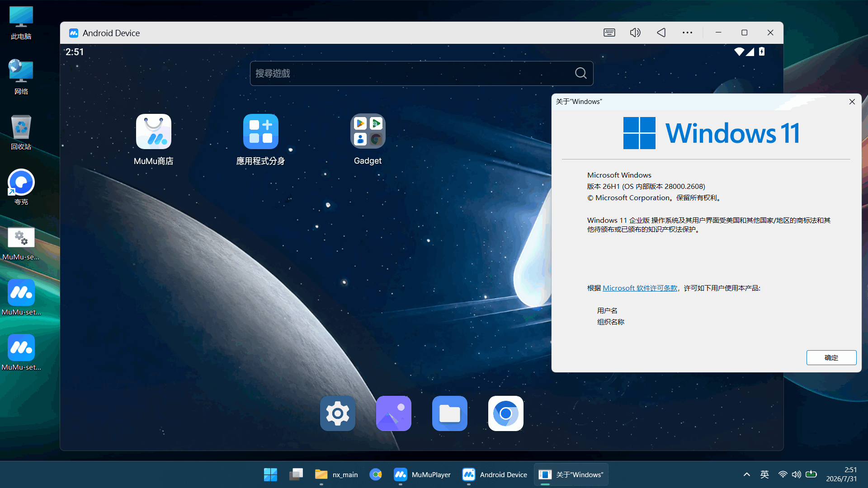
Task: Close the 关于"Windows" dialog
Action: pyautogui.click(x=852, y=102)
